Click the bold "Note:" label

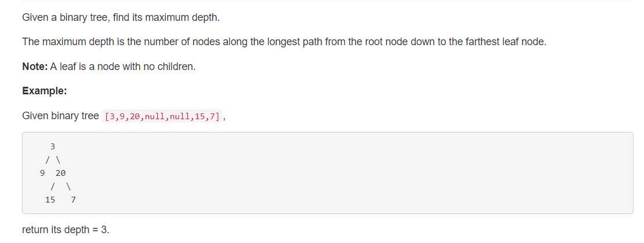35,67
